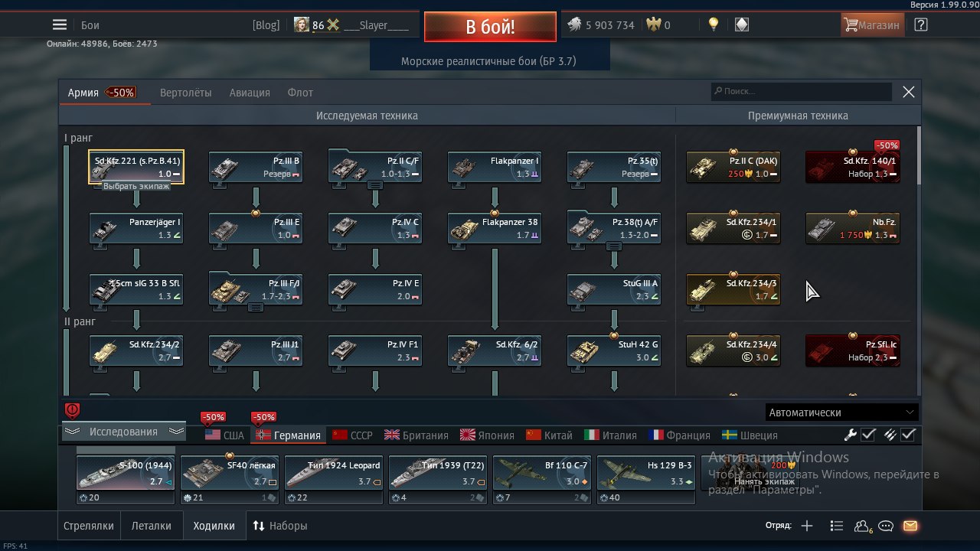Viewport: 980px width, 551px height.
Task: Open the mail envelope icon
Action: click(x=910, y=526)
